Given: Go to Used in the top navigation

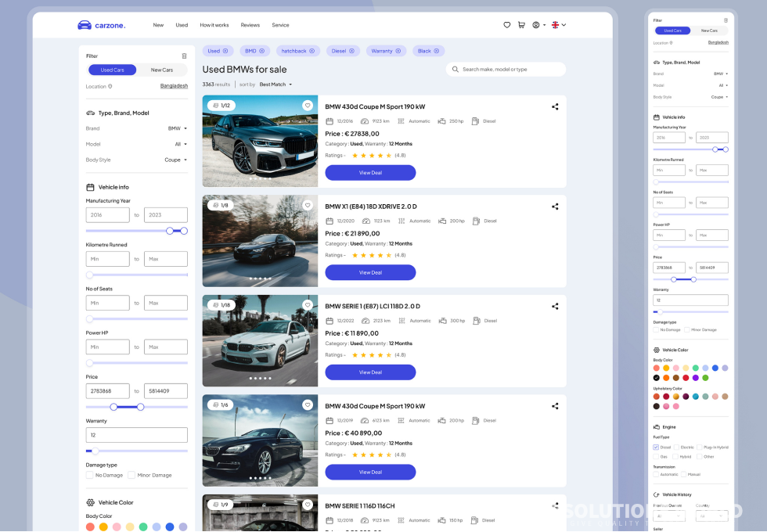Looking at the screenshot, I should [x=182, y=25].
